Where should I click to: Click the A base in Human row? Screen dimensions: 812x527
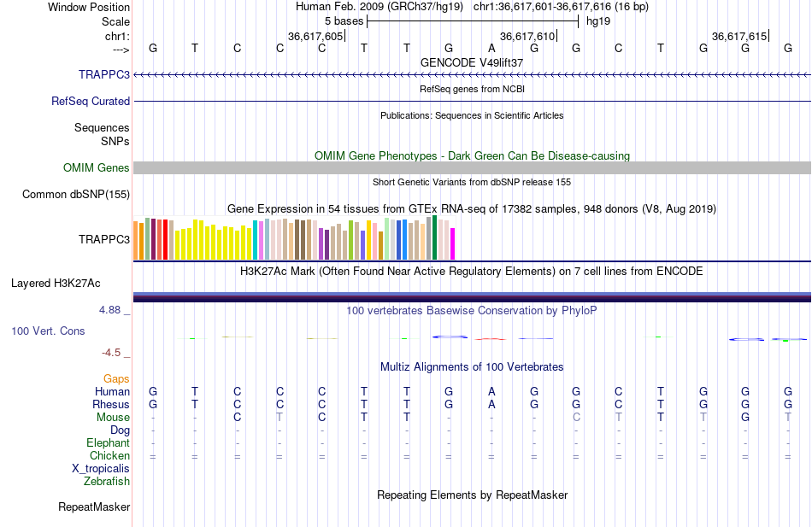[491, 391]
